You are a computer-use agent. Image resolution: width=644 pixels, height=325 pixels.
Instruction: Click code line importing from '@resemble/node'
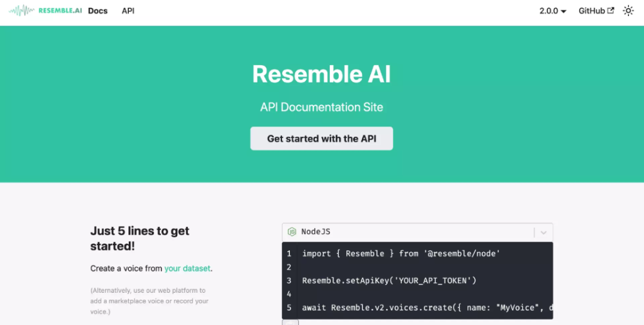pos(401,254)
